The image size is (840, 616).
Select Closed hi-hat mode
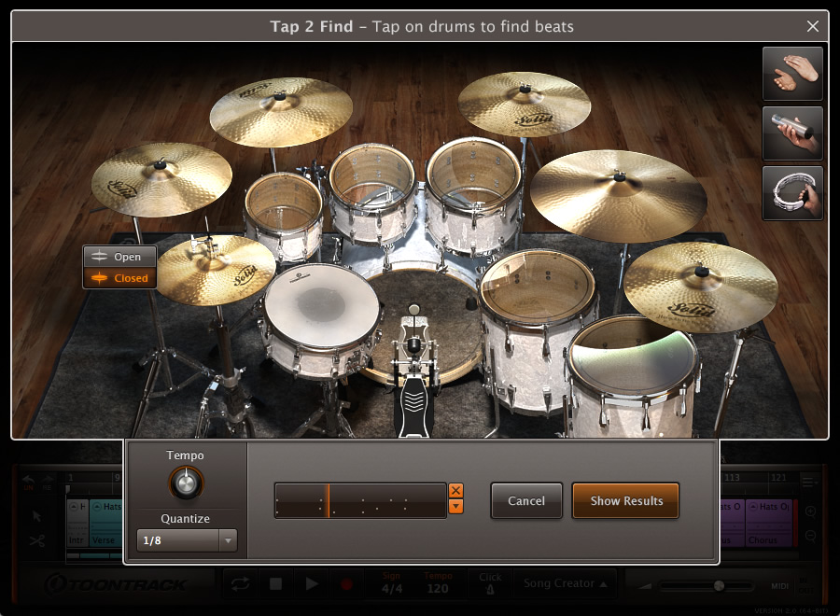119,278
